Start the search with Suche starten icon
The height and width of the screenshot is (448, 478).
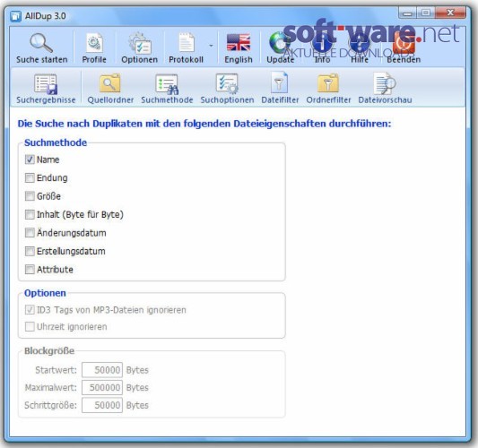coord(41,44)
